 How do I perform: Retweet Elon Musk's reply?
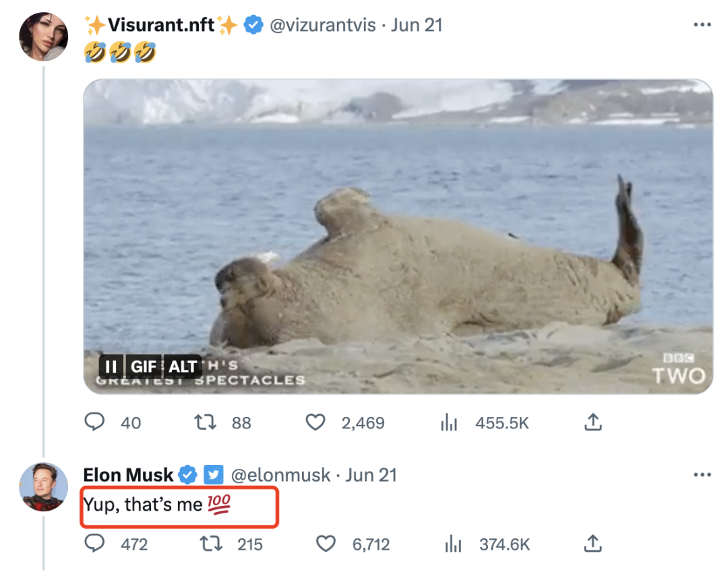212,544
